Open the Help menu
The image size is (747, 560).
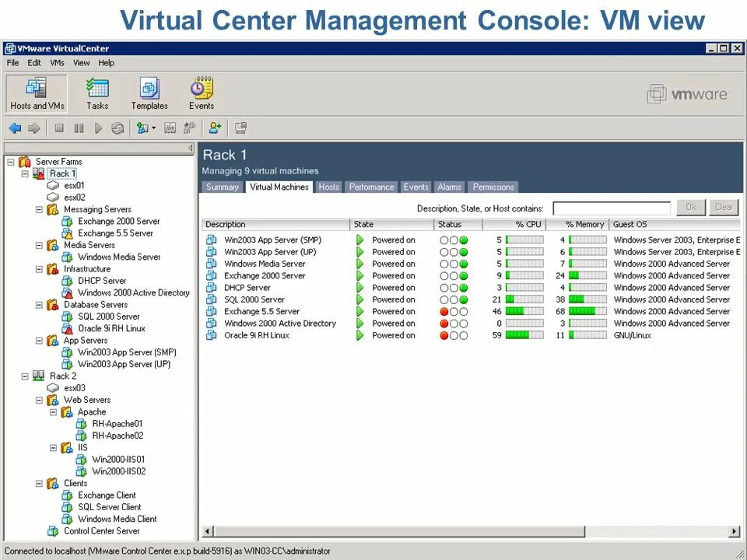pos(107,63)
